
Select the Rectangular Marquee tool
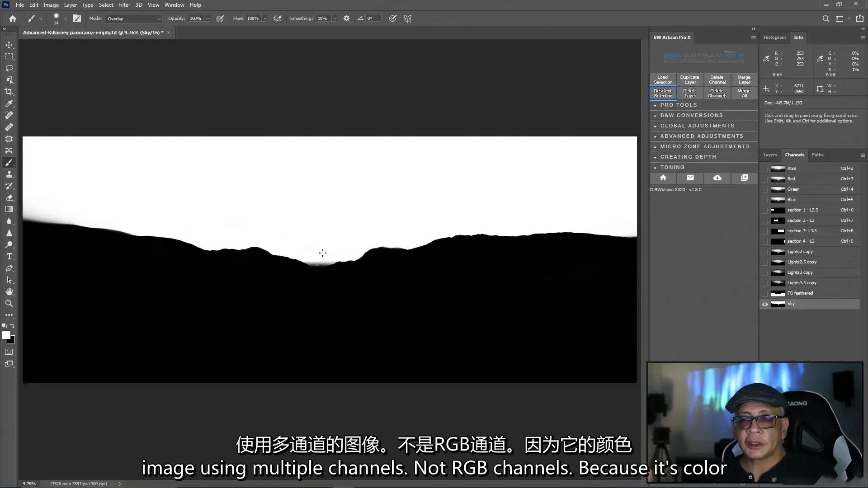[9, 57]
